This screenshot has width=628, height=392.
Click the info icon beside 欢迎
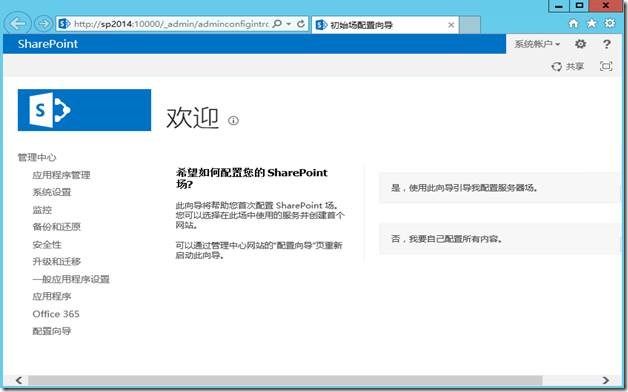click(x=233, y=120)
